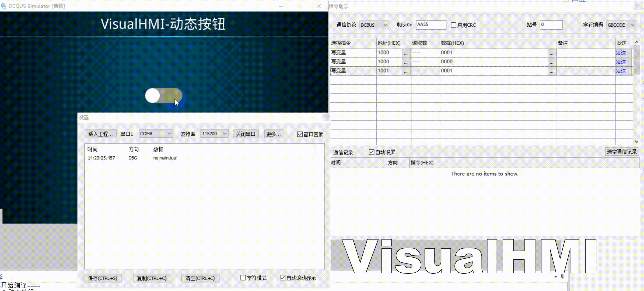Uncheck the 窗口置顶 checkbox
This screenshot has width=644, height=291.
click(300, 134)
